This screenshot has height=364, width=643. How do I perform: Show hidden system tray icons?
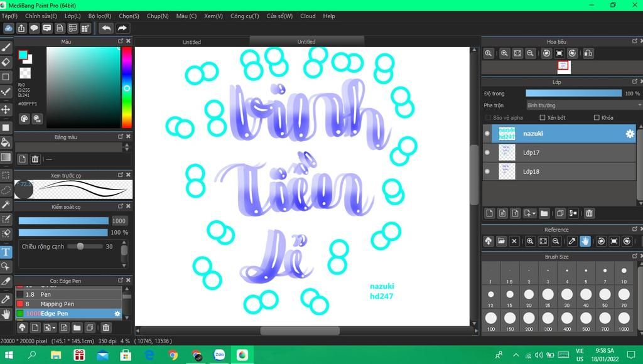516,355
